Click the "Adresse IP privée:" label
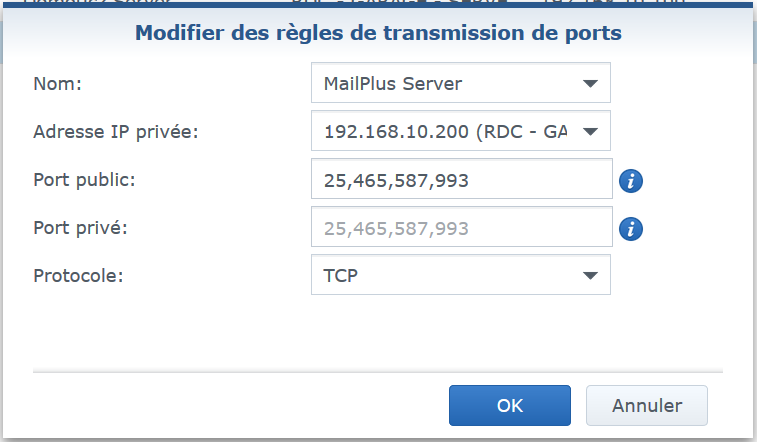Viewport: 757px width, 442px height. click(116, 131)
